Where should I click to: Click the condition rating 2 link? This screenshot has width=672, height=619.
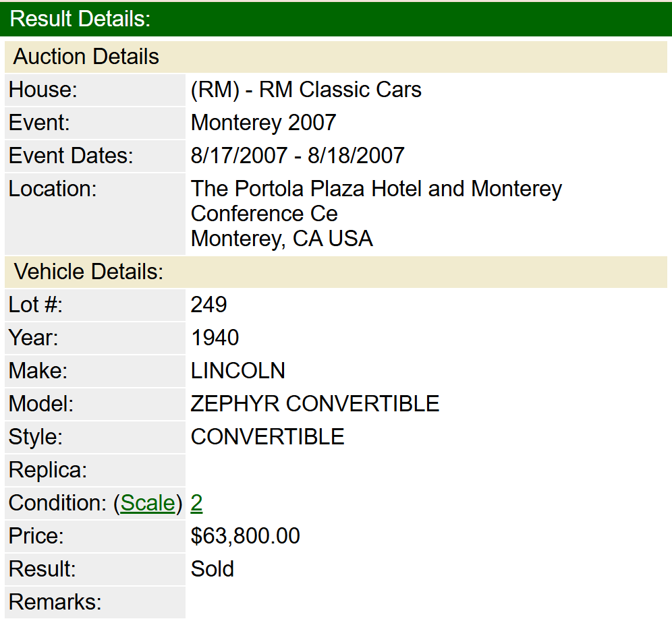[197, 503]
